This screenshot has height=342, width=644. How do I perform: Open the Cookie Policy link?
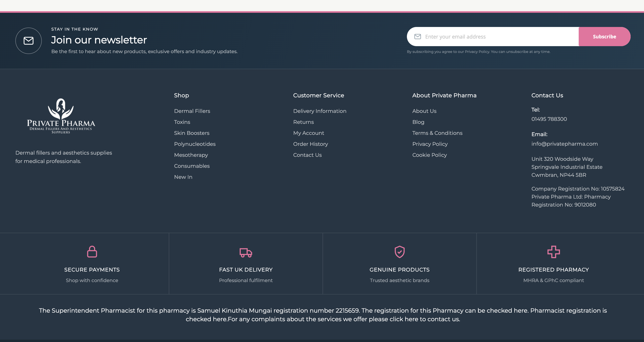click(x=429, y=155)
